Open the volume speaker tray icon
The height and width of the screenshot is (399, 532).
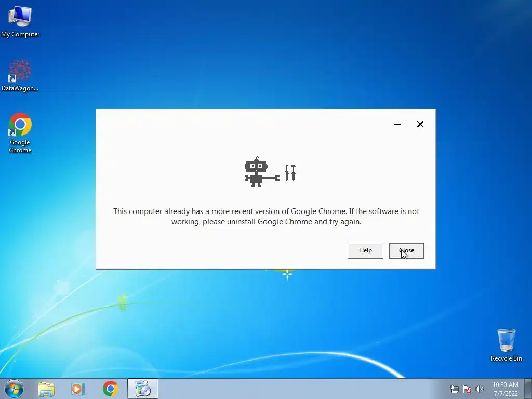click(479, 389)
